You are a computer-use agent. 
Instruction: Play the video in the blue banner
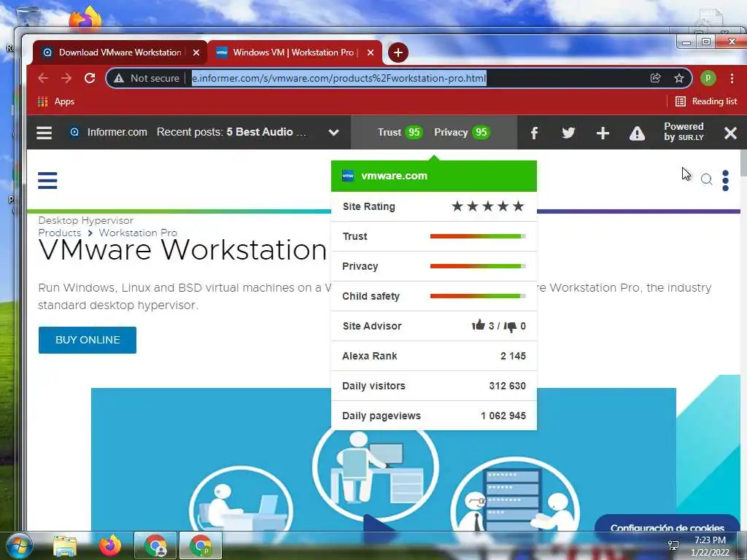pyautogui.click(x=379, y=525)
